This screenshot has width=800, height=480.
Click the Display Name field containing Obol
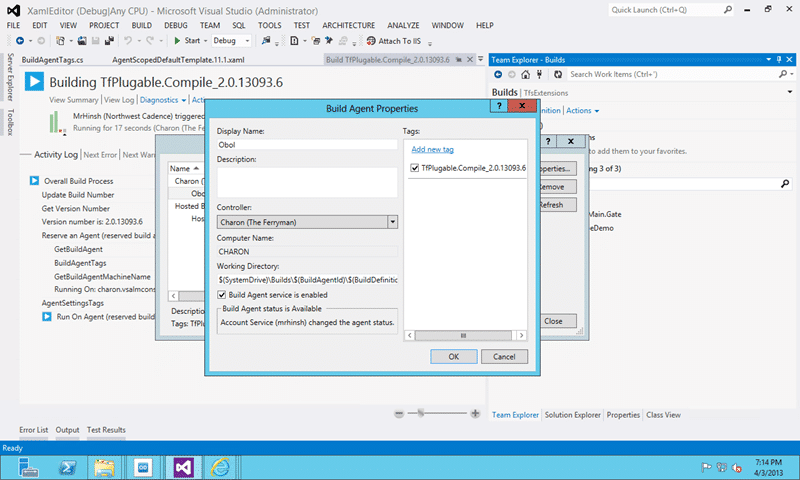pyautogui.click(x=307, y=145)
